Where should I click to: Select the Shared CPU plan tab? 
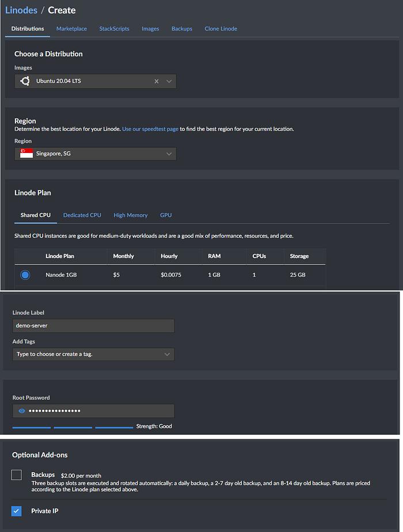tap(36, 215)
